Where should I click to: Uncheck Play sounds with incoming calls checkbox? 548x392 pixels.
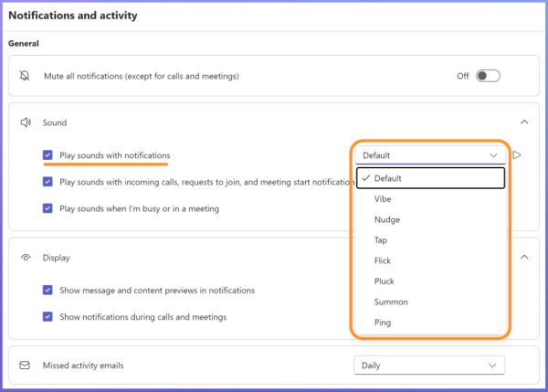click(x=47, y=182)
